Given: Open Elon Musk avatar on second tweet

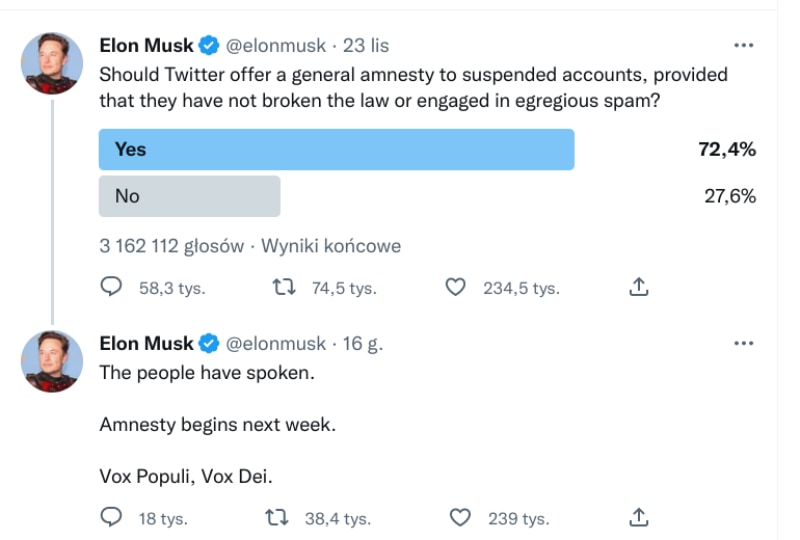Looking at the screenshot, I should [52, 361].
